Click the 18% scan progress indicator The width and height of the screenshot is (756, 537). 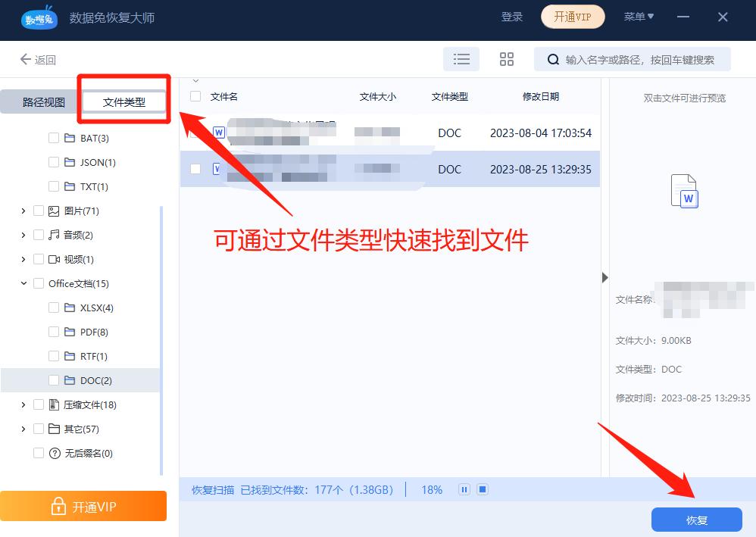pyautogui.click(x=431, y=489)
